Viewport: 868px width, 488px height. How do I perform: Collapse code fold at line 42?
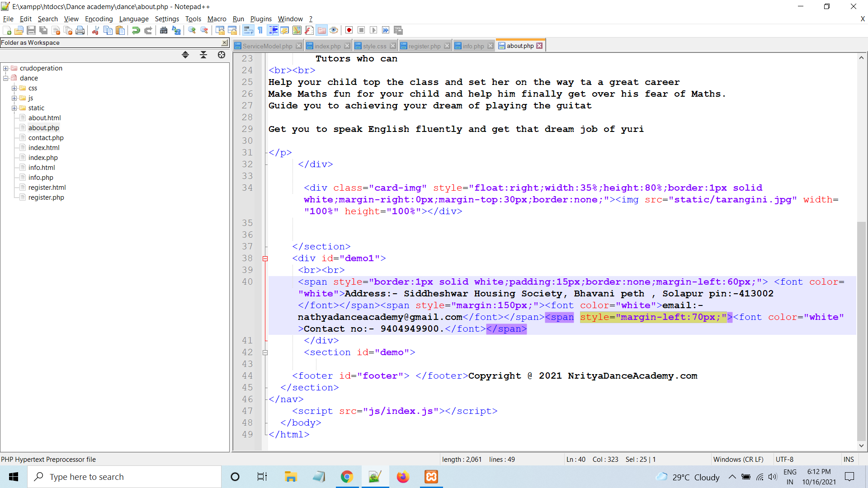click(265, 352)
